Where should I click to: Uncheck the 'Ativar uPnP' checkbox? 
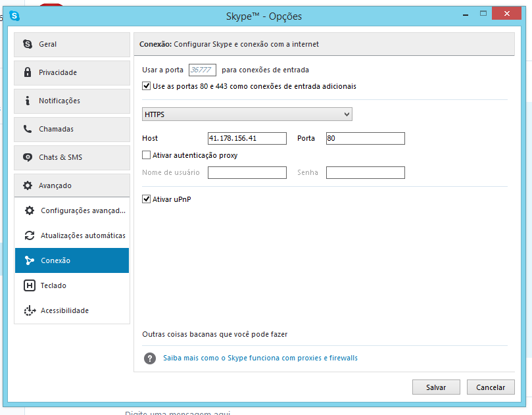pos(146,199)
